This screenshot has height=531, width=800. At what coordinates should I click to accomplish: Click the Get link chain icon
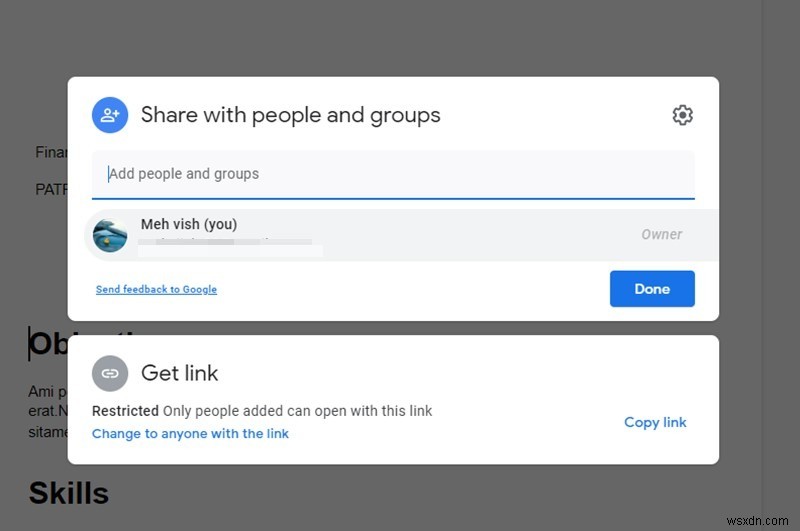click(110, 373)
